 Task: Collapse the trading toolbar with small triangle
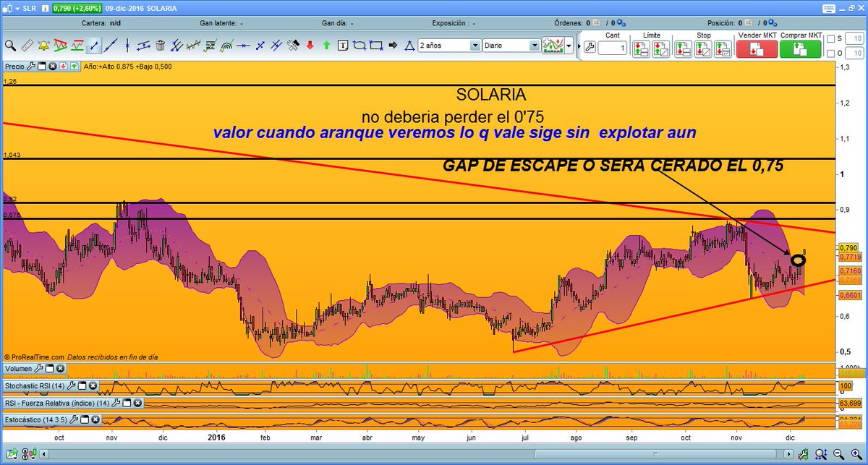coord(579,47)
